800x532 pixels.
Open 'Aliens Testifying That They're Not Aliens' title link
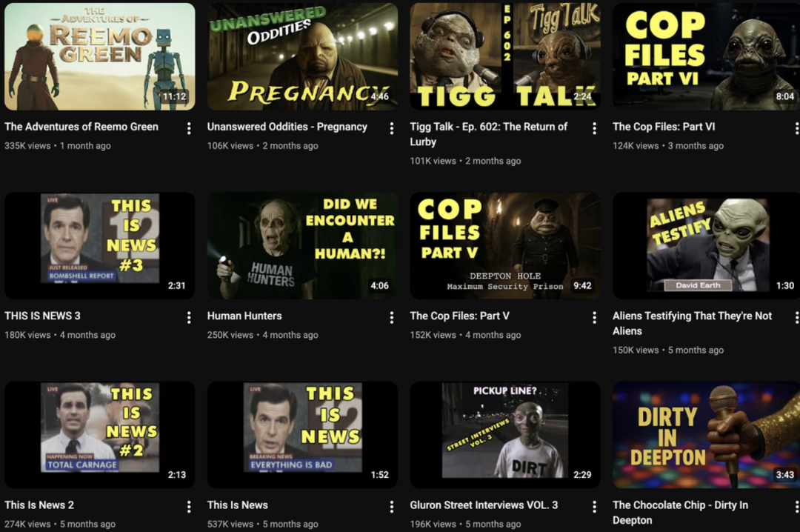point(692,323)
